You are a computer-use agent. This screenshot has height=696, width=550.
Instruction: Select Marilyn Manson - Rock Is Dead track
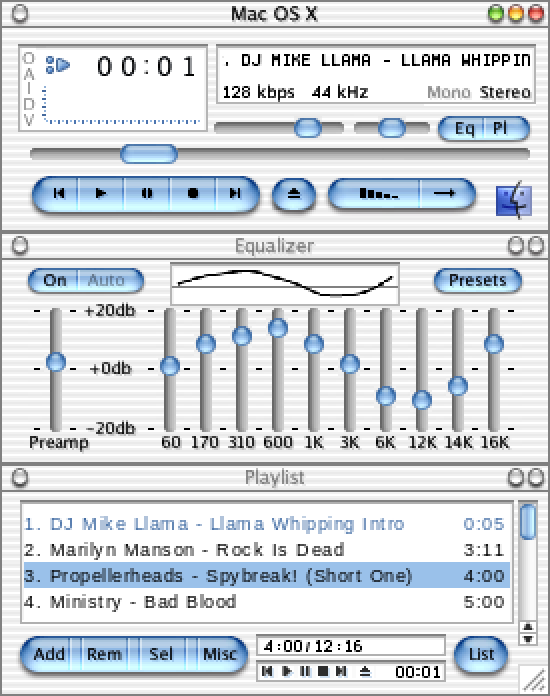pyautogui.click(x=266, y=550)
